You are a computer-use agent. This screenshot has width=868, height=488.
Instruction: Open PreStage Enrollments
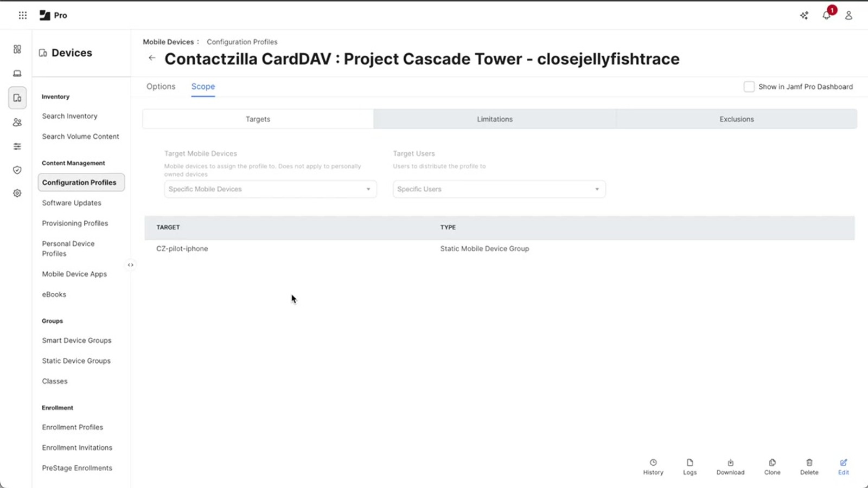[x=77, y=468]
